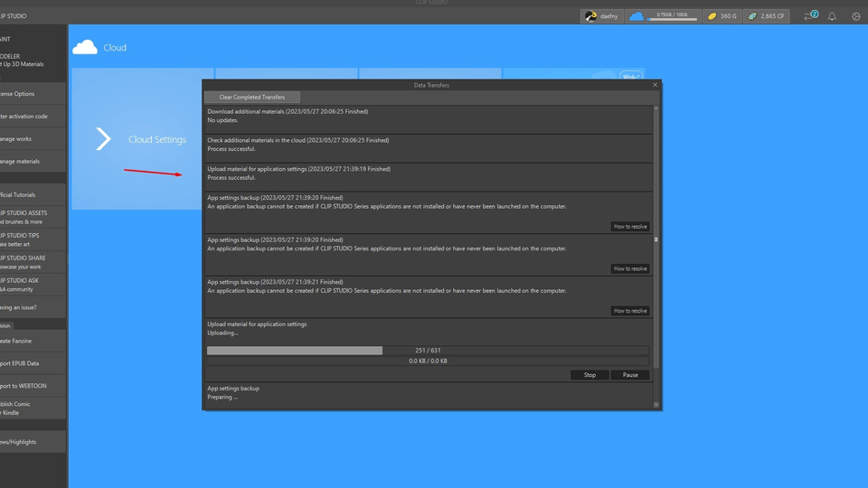
Task: Click the 'Uploading...' status text
Action: tap(222, 333)
